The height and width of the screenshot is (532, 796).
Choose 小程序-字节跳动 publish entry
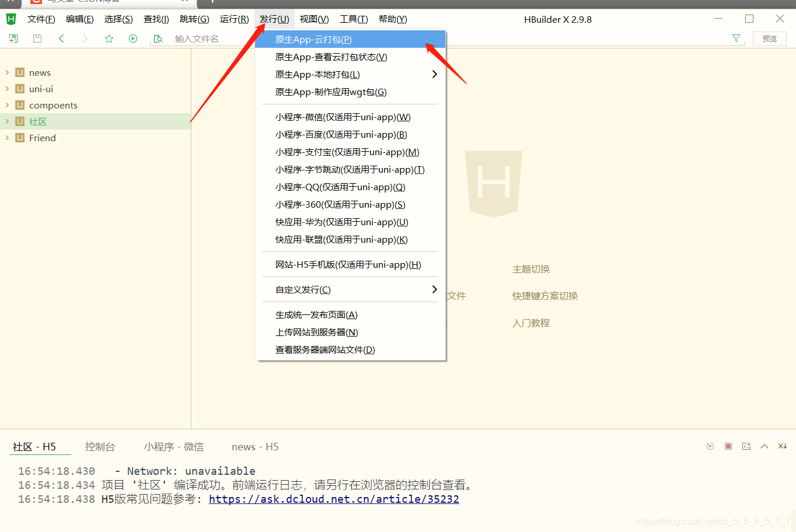click(350, 170)
